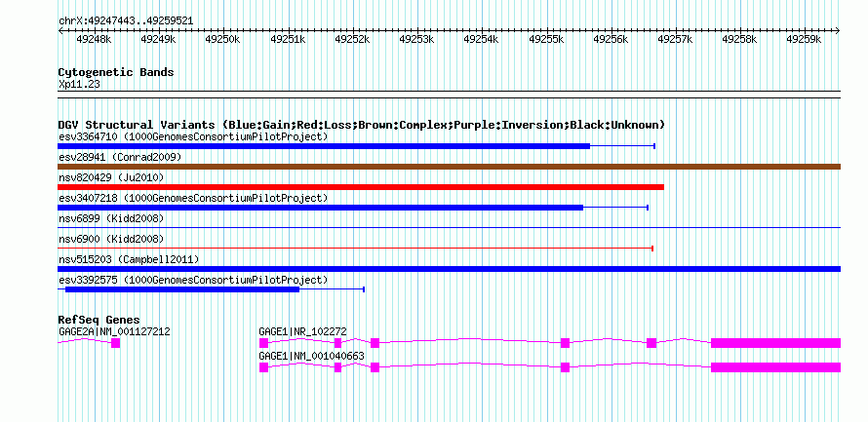Image resolution: width=868 pixels, height=422 pixels.
Task: Click the first exon of GAGE1|NR_102272
Action: (263, 343)
